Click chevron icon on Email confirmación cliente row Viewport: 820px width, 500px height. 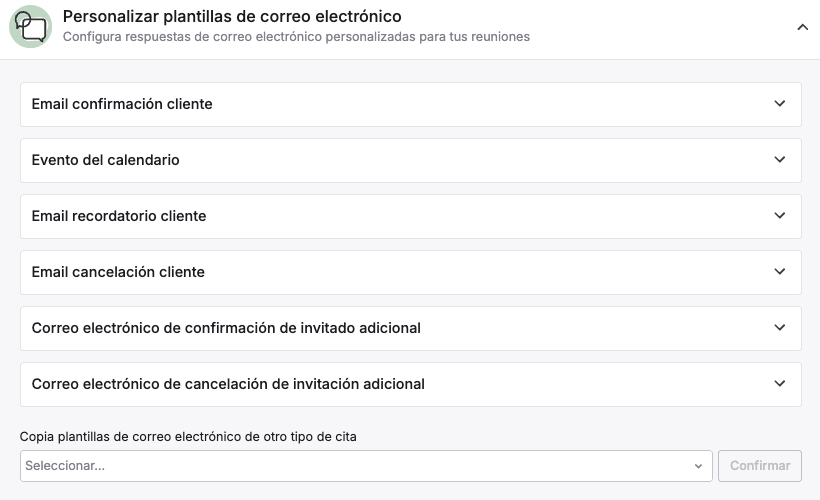tap(780, 104)
